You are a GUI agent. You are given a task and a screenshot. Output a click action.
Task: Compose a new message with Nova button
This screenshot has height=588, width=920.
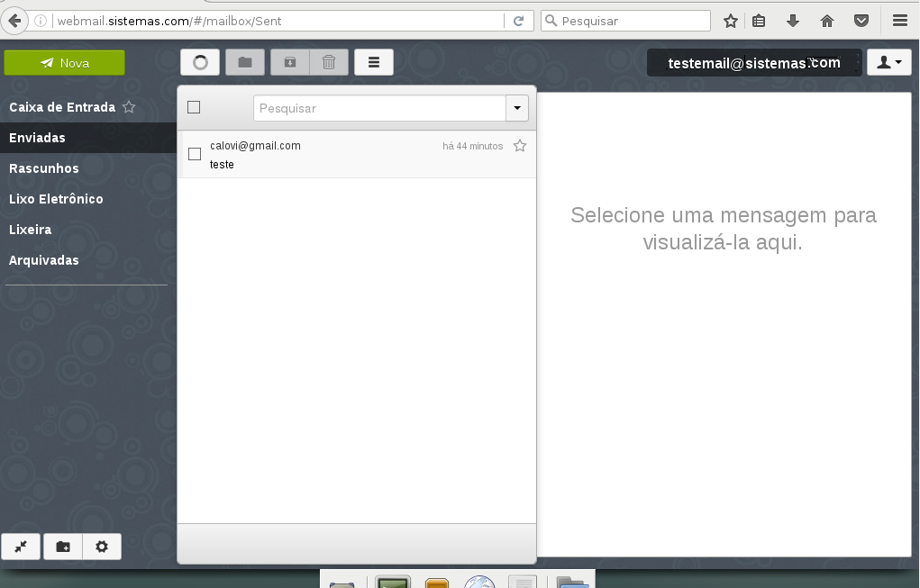(65, 63)
